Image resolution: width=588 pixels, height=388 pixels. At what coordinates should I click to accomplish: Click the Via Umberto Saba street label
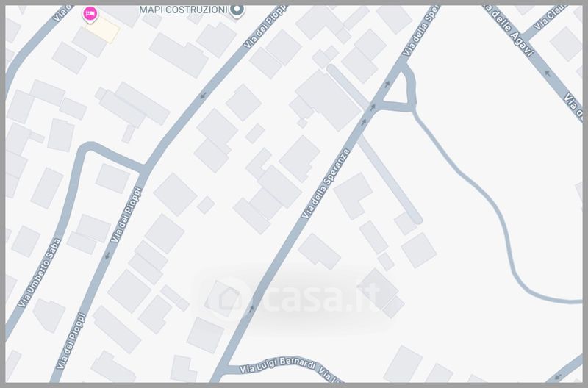(40, 273)
